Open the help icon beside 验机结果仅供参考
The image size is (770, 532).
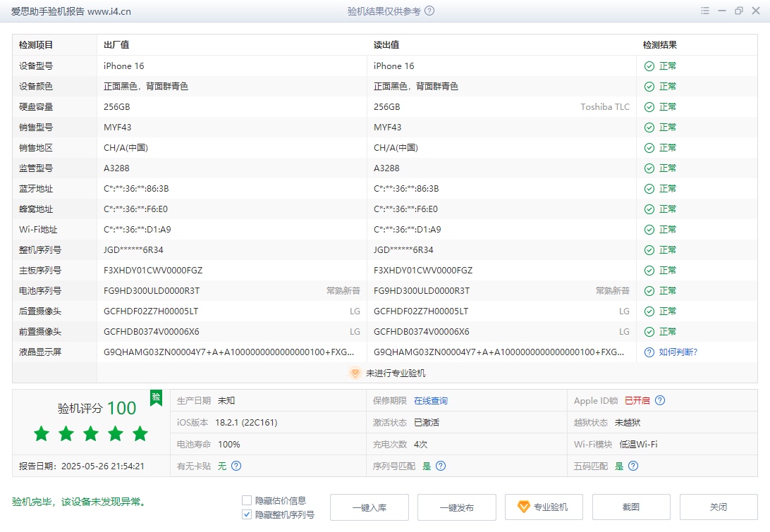429,11
